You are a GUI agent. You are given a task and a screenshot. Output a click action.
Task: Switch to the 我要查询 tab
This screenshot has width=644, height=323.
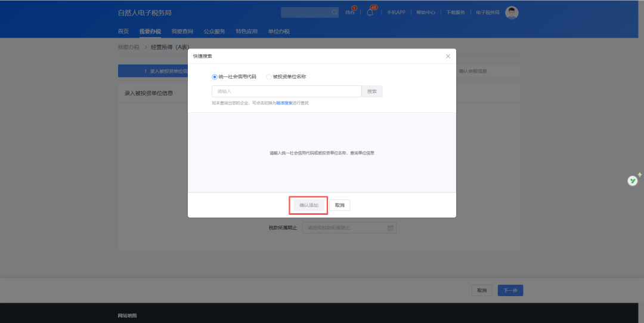(x=182, y=31)
